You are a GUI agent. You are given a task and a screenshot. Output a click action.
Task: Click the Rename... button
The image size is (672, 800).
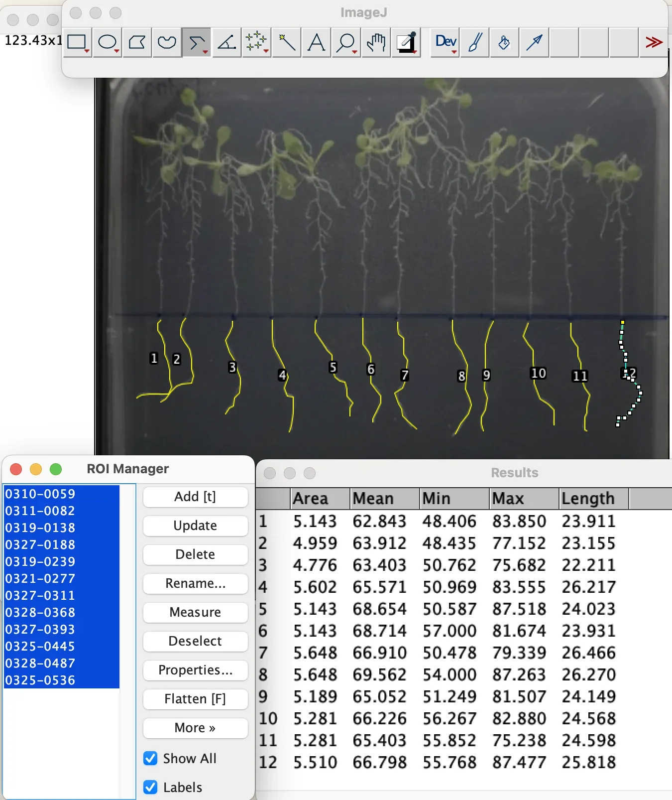tap(195, 583)
